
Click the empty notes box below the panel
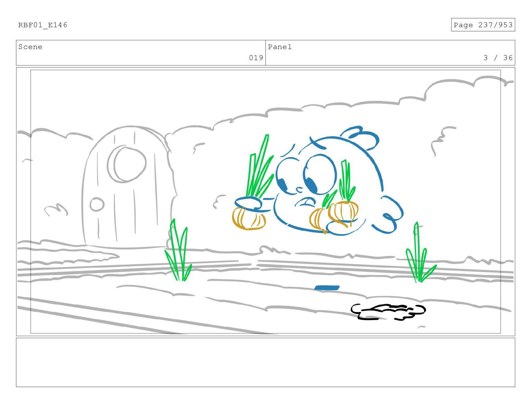click(x=266, y=362)
